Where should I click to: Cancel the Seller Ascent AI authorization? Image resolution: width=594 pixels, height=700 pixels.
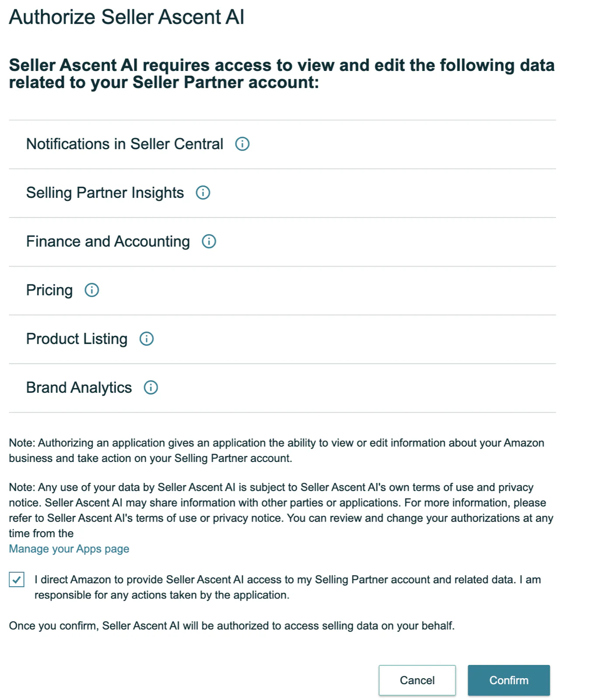coord(416,680)
